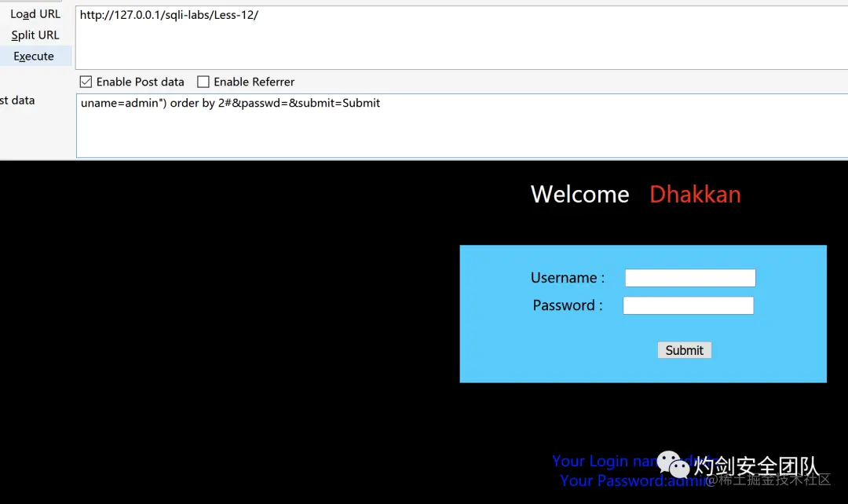Click into the Post data text area
Image resolution: width=848 pixels, height=504 pixels.
[x=462, y=126]
